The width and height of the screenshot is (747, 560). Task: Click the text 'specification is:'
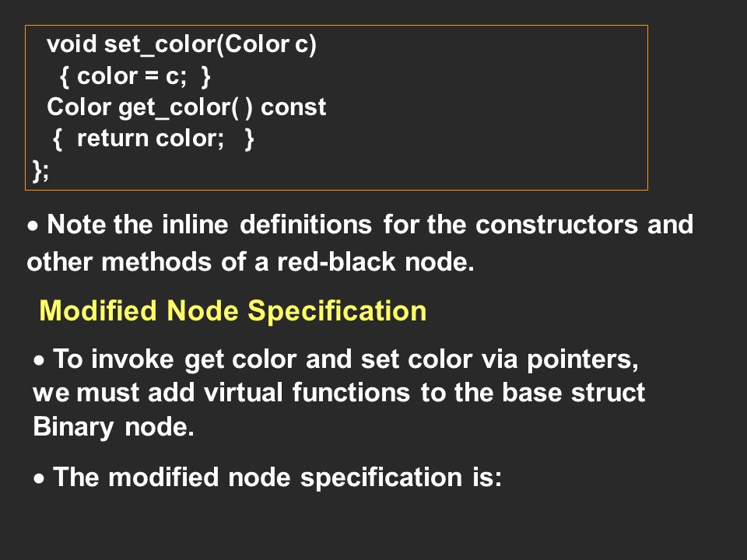[402, 478]
